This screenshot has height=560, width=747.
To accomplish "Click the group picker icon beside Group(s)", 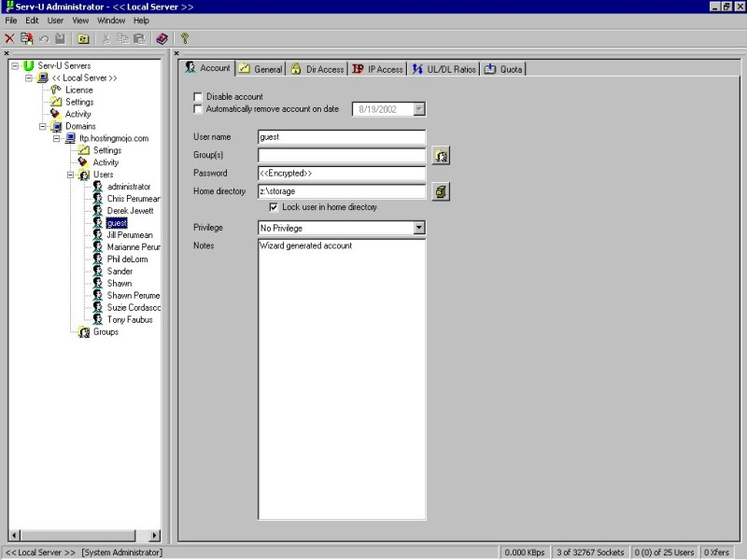I will [442, 156].
